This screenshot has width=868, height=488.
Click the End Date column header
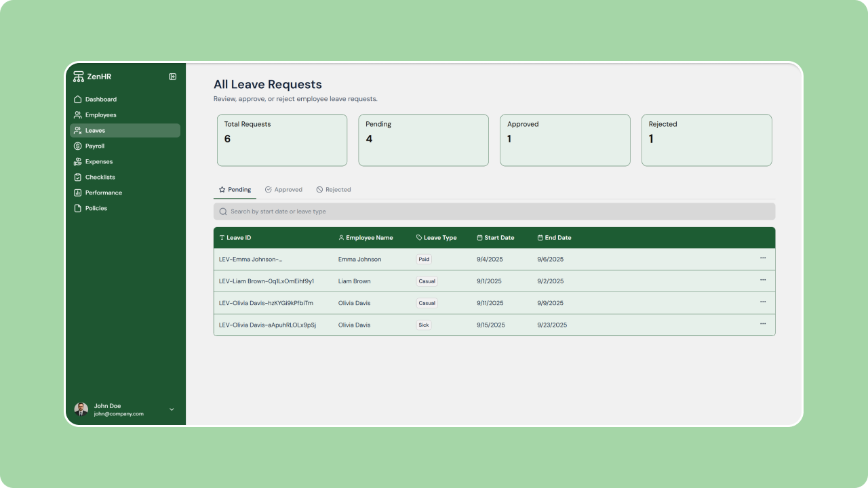pos(555,238)
